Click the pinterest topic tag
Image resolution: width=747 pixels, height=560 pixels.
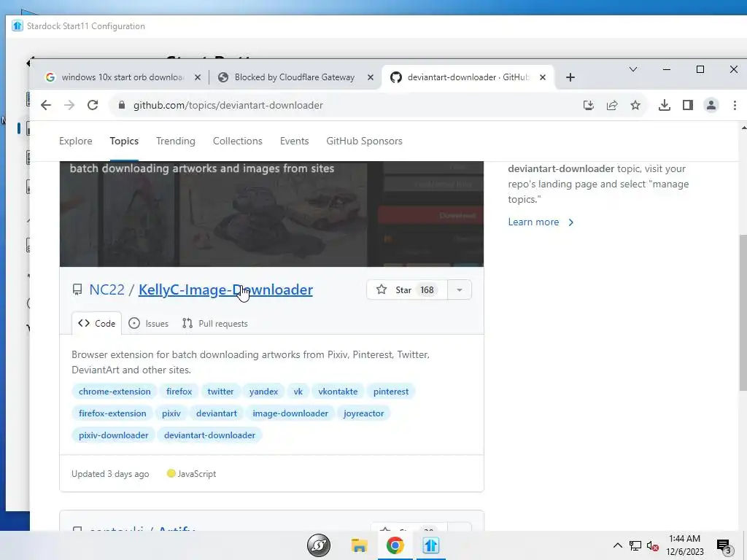[391, 392]
